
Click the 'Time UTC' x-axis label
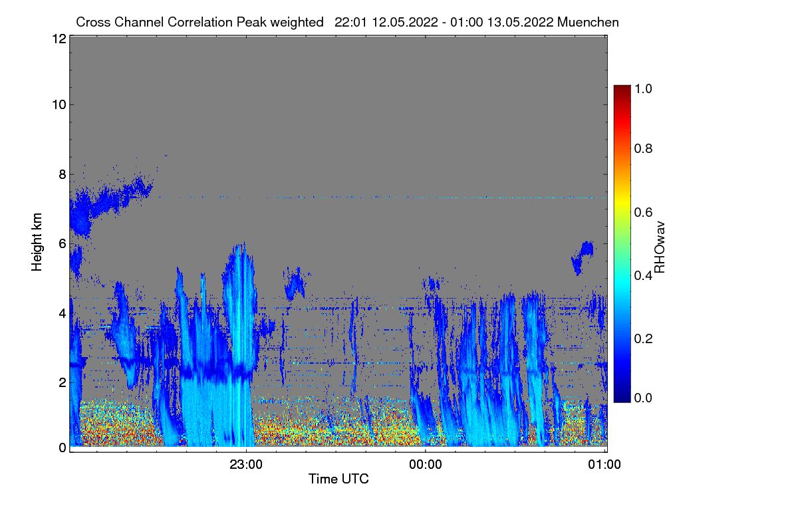(x=338, y=479)
